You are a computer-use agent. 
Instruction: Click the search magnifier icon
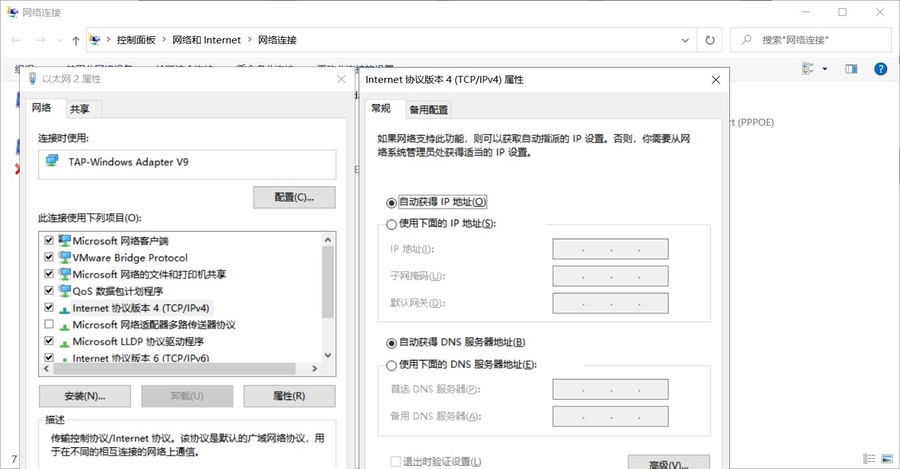click(747, 40)
